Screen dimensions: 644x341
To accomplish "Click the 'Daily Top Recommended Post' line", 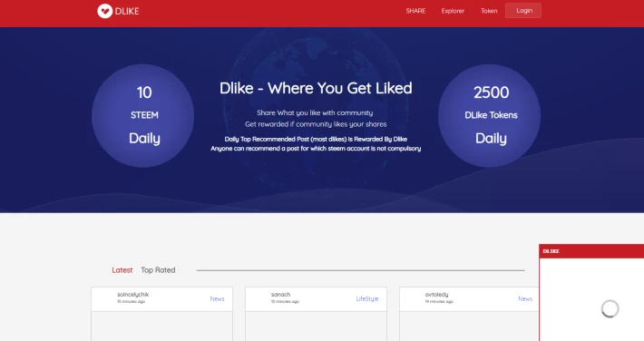I will (316, 139).
